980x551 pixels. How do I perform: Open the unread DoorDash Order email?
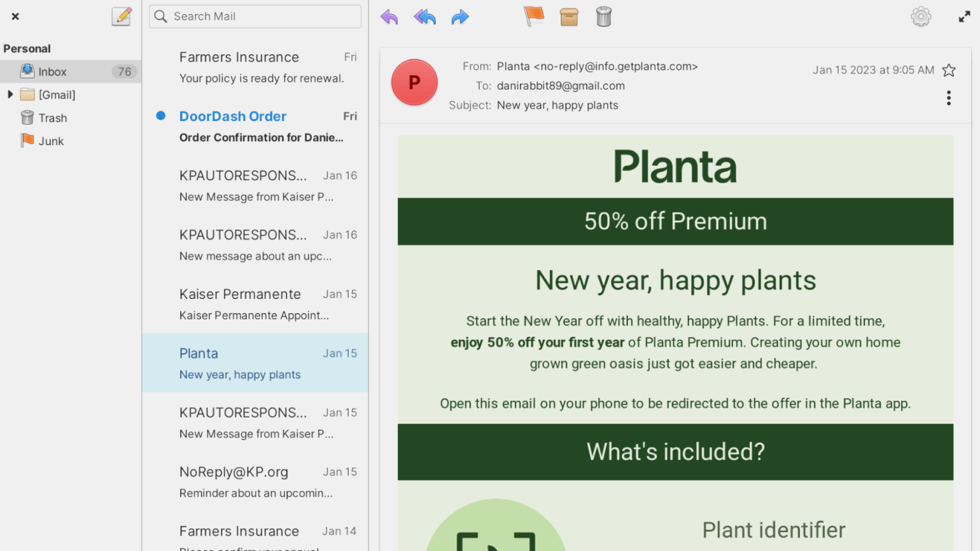pyautogui.click(x=255, y=126)
